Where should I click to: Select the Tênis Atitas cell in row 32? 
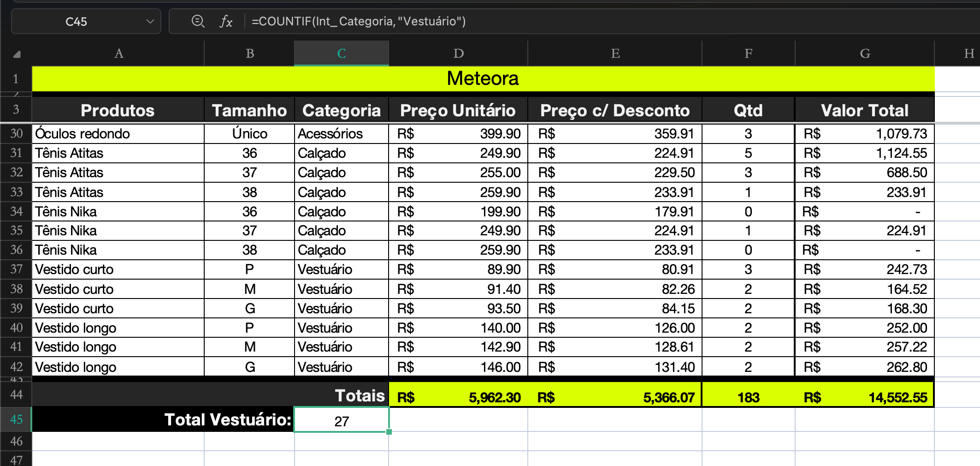tap(118, 172)
